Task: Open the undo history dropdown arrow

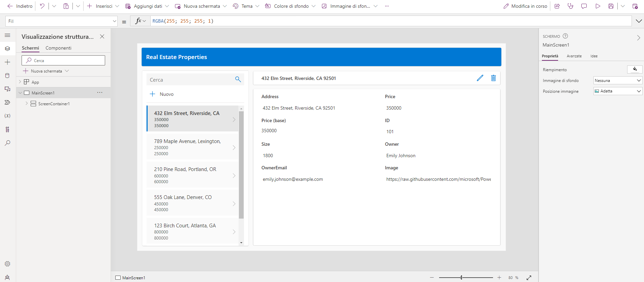Action: (x=54, y=6)
